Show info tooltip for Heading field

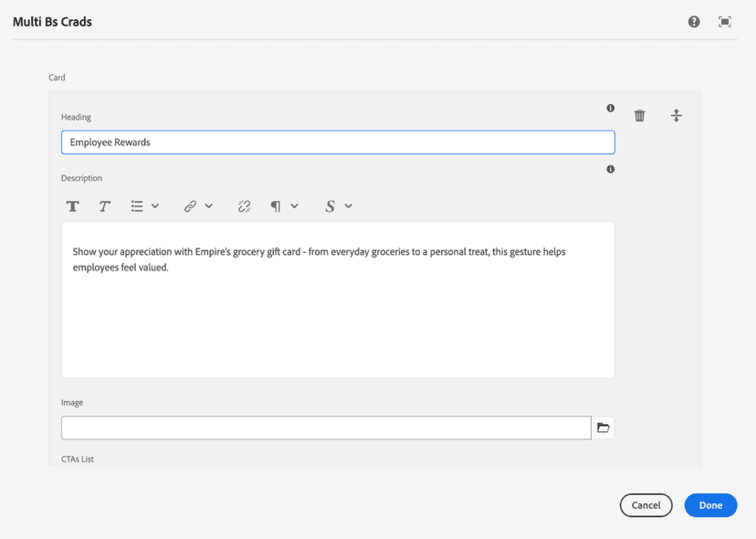(x=611, y=109)
